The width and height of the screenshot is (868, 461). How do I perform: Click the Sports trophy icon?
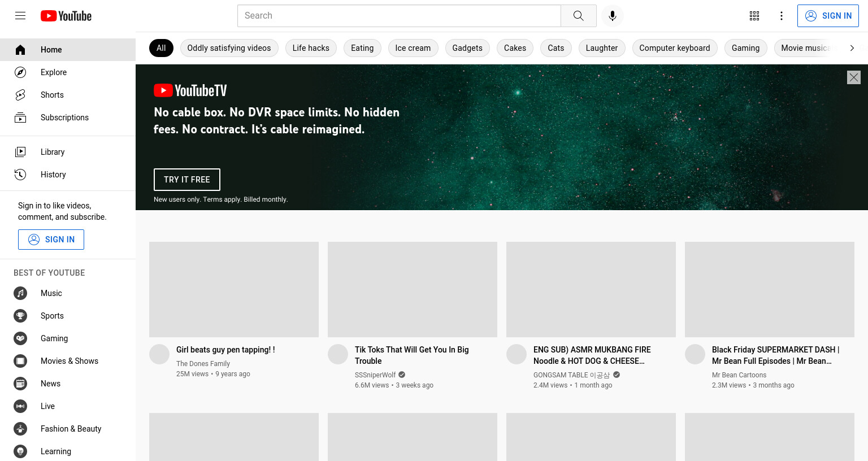(x=20, y=316)
